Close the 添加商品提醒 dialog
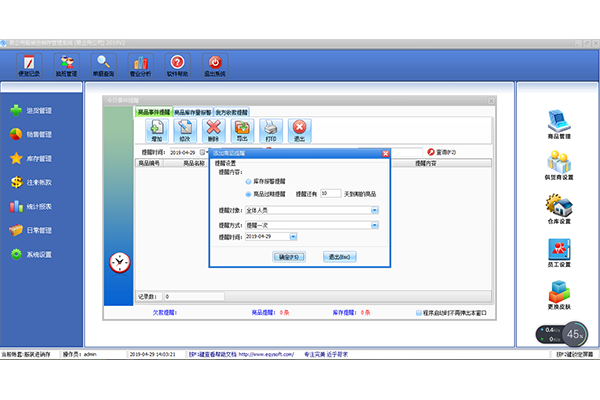The image size is (600, 400). (x=386, y=153)
